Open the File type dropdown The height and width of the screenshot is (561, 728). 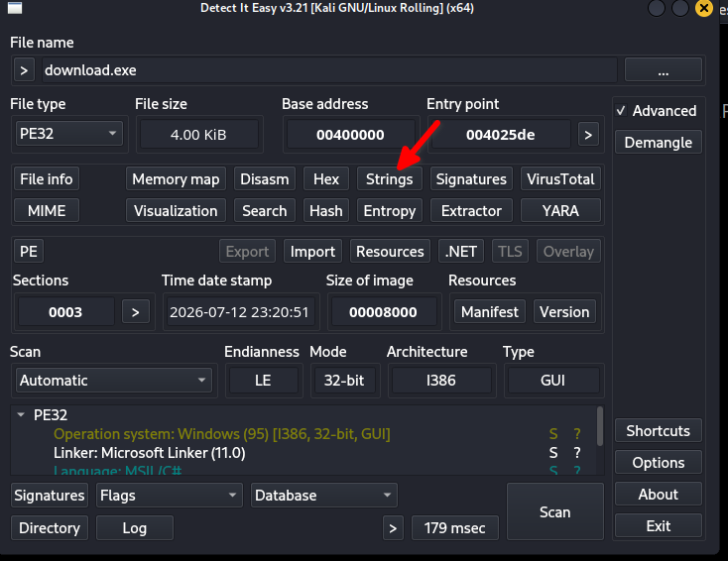tap(68, 134)
